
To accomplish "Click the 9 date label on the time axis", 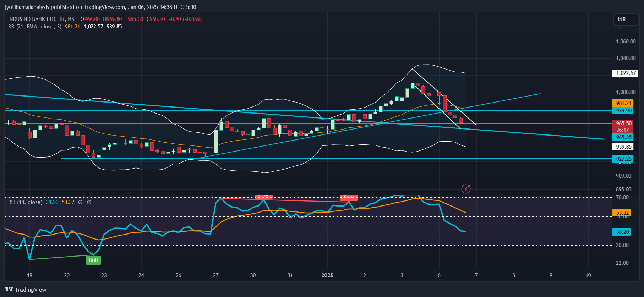I will coord(551,275).
